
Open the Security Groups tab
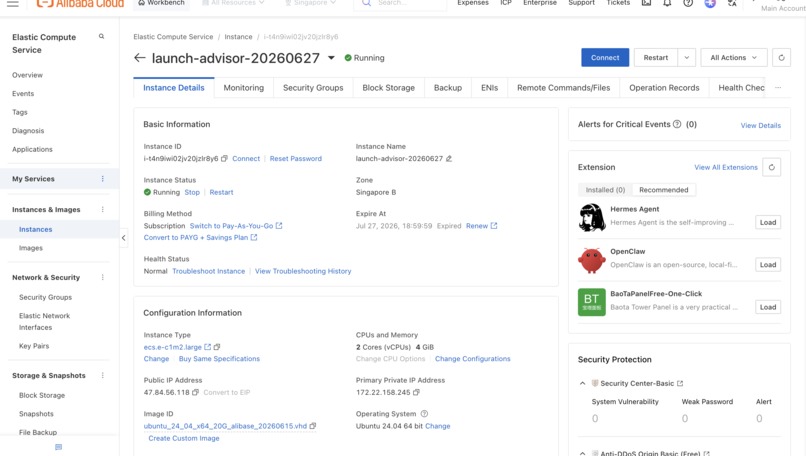(313, 88)
